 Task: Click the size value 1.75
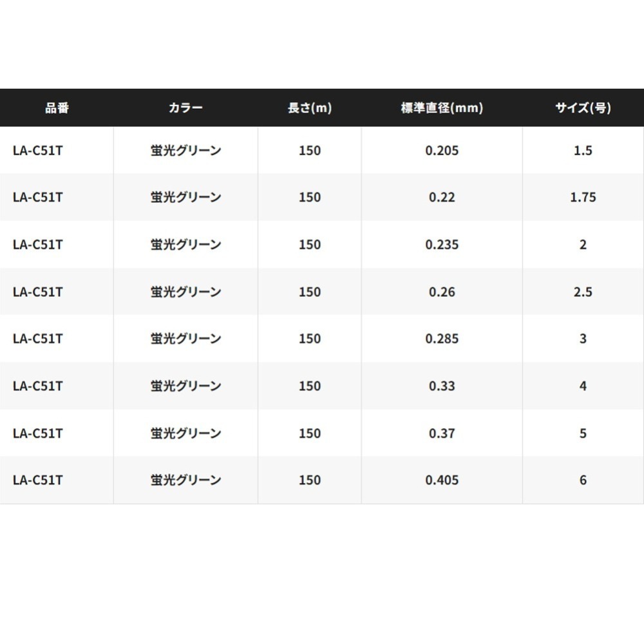(582, 198)
